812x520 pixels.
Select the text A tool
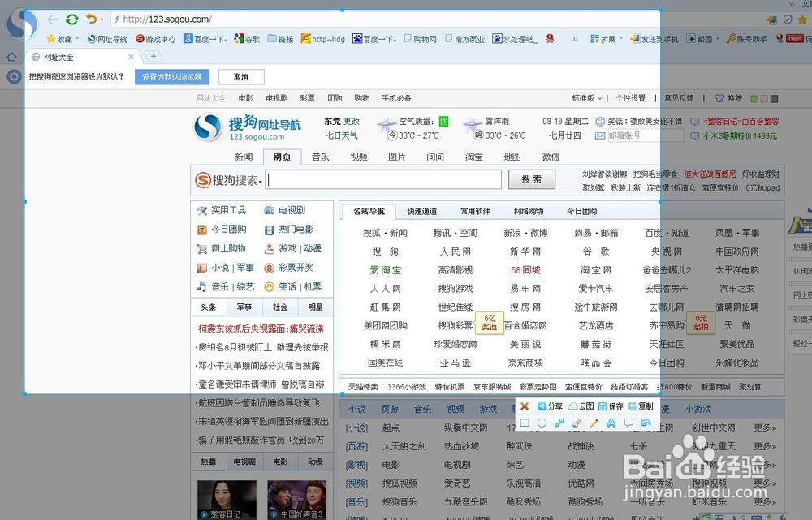611,423
